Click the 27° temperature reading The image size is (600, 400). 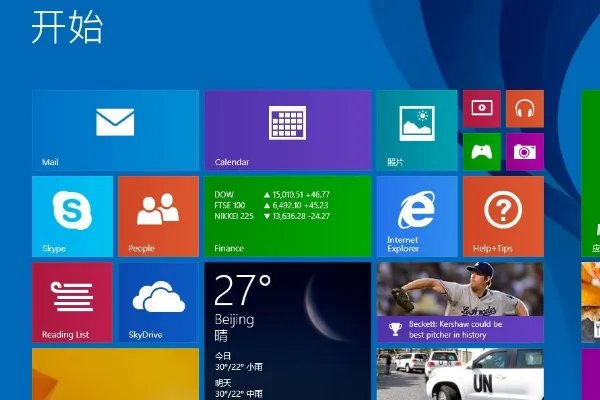[x=242, y=290]
